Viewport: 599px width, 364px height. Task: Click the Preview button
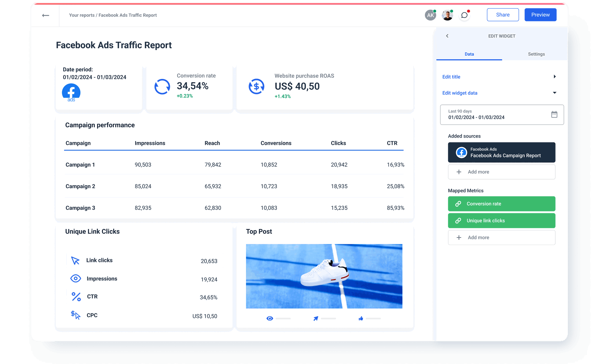click(x=540, y=15)
